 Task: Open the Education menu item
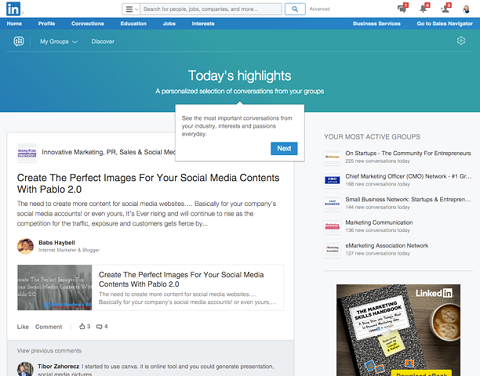[133, 24]
